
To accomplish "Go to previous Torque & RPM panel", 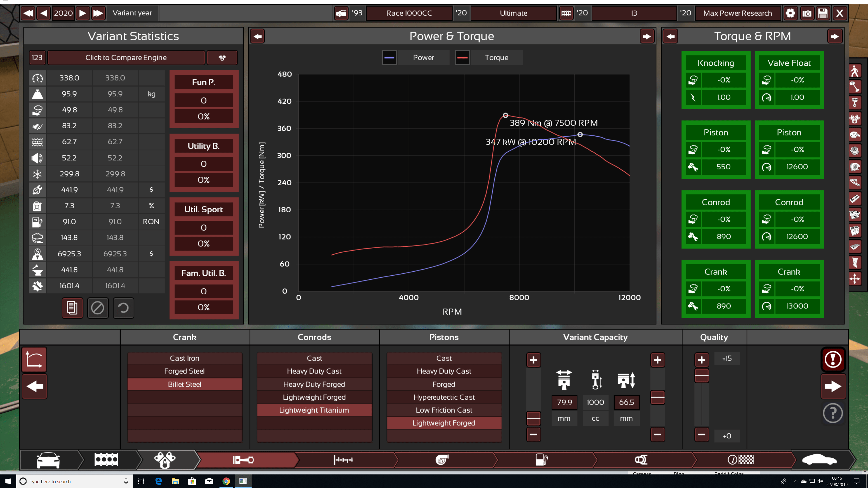I will [x=670, y=36].
